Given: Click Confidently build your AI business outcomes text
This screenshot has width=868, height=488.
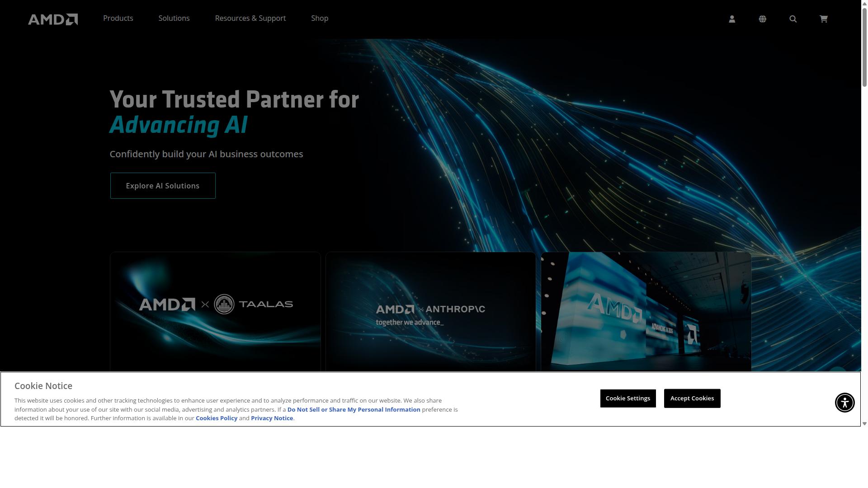Looking at the screenshot, I should (x=206, y=154).
